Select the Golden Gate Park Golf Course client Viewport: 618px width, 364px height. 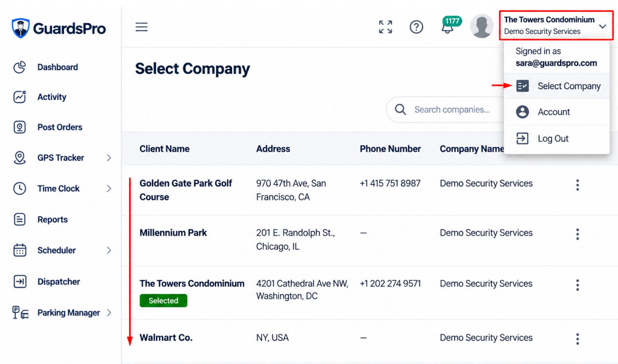click(x=186, y=190)
